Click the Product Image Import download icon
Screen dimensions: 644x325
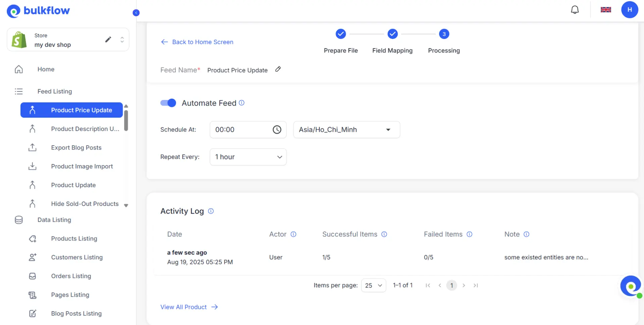[32, 166]
